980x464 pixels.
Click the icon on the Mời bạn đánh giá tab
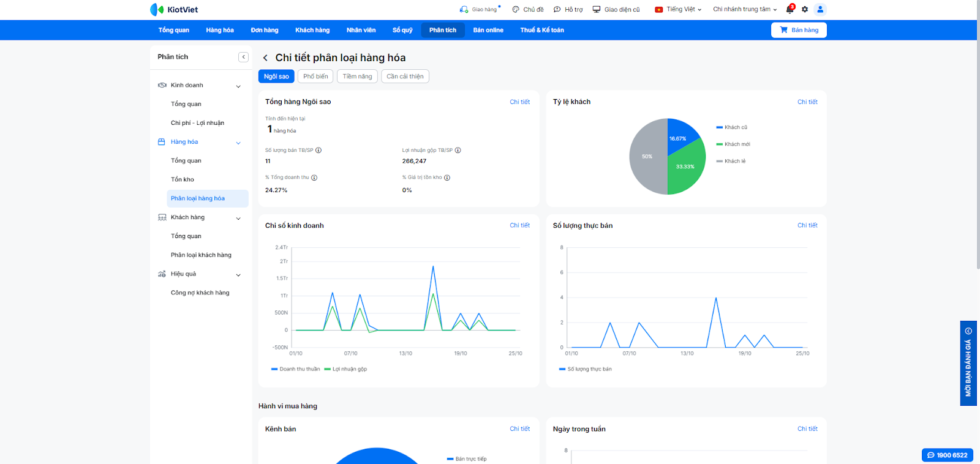968,331
